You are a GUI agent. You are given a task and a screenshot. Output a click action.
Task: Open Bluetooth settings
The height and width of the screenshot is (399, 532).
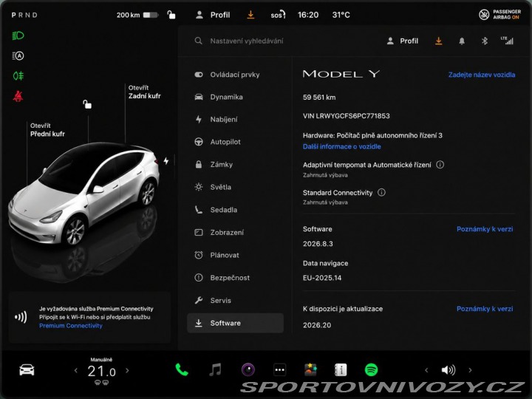click(x=485, y=41)
